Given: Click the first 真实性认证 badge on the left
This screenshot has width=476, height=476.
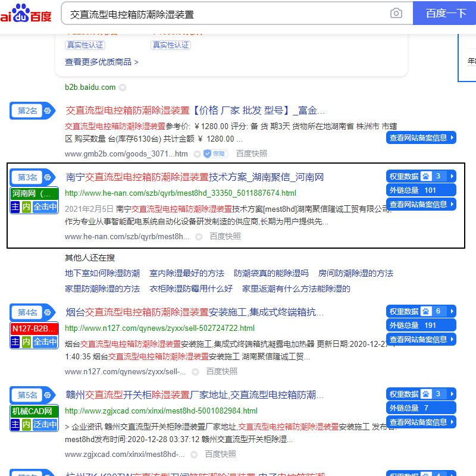Looking at the screenshot, I should pyautogui.click(x=85, y=45).
